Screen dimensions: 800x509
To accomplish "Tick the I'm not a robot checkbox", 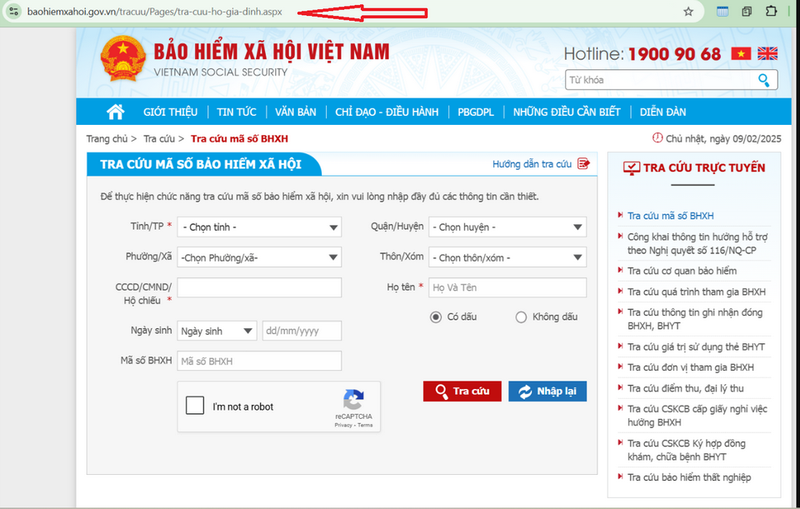I will point(195,405).
